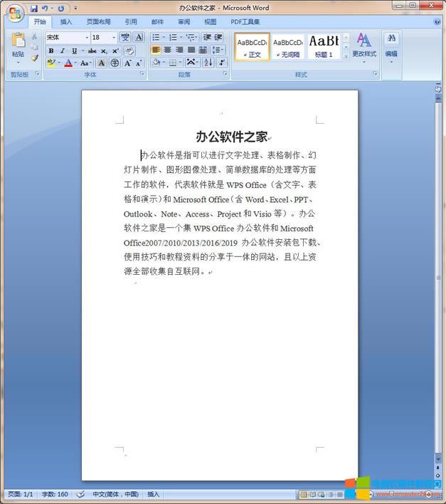
Task: Click the 粘贴 paste button
Action: [18, 48]
